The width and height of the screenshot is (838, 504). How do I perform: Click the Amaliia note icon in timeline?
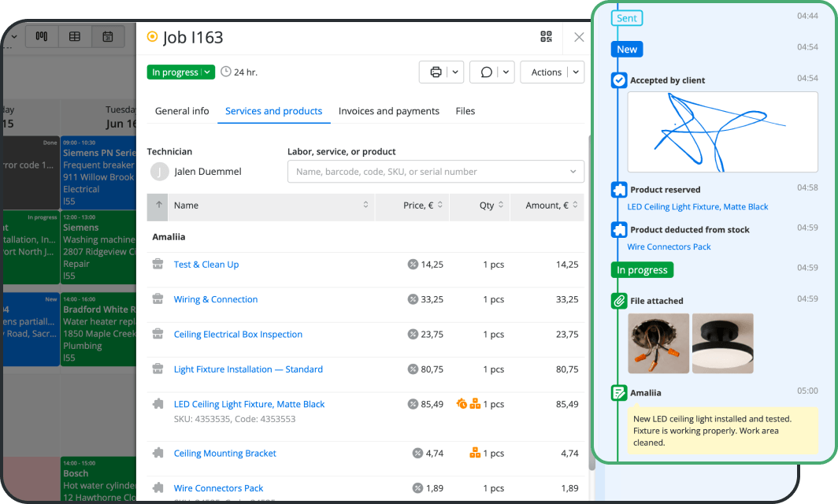click(x=619, y=393)
